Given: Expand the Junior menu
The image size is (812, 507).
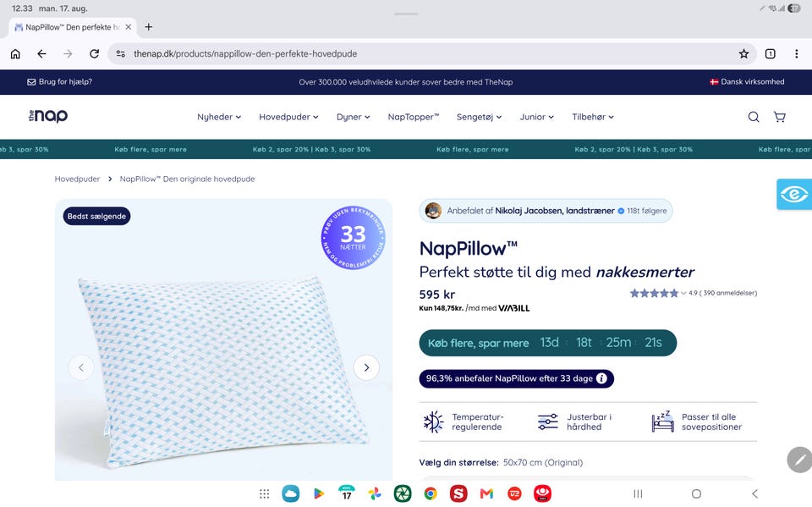Looking at the screenshot, I should (x=536, y=117).
